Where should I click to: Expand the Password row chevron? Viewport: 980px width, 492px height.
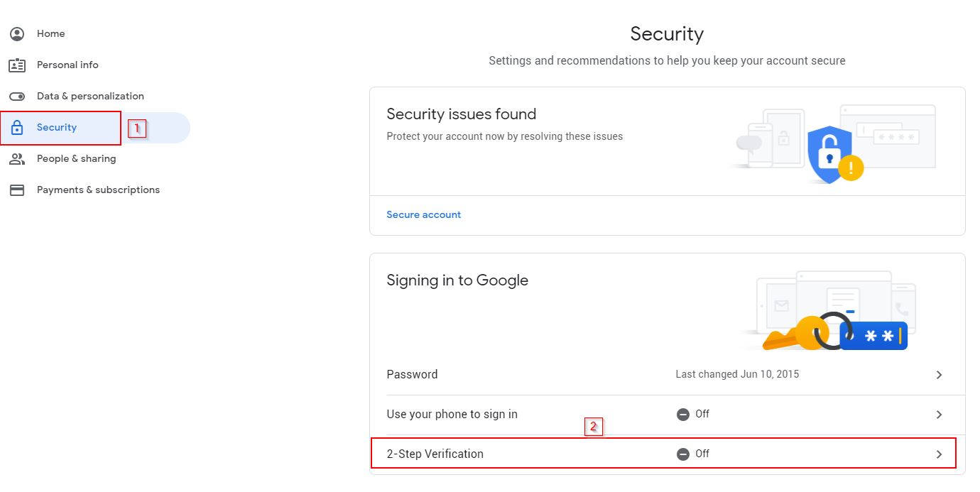coord(939,374)
